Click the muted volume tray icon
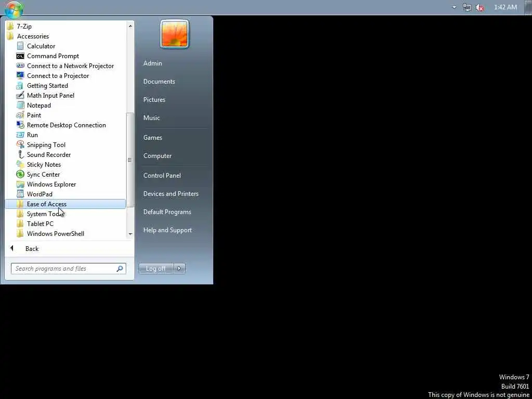Image resolution: width=532 pixels, height=399 pixels. [480, 7]
